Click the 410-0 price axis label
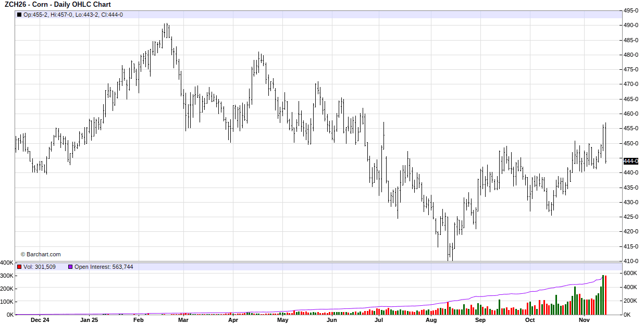Screen dimensions: 644x336 631,261
